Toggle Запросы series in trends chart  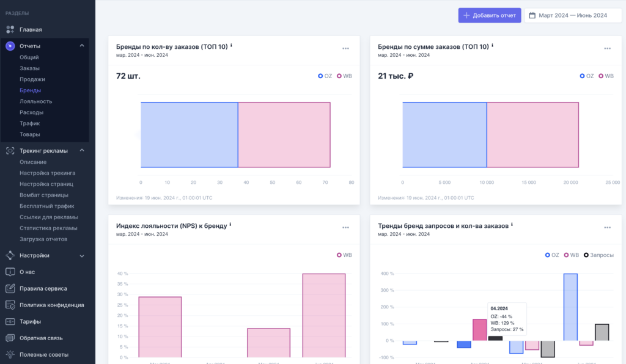pyautogui.click(x=598, y=255)
